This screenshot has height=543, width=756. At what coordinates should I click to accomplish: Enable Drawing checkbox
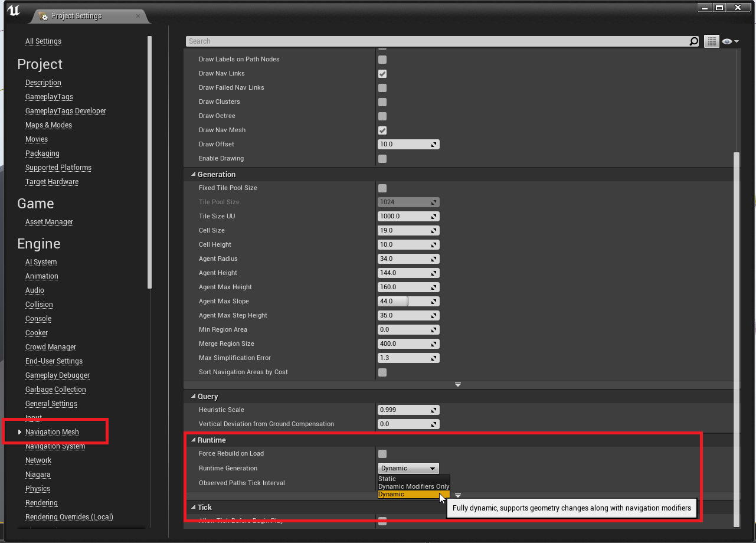click(x=382, y=159)
